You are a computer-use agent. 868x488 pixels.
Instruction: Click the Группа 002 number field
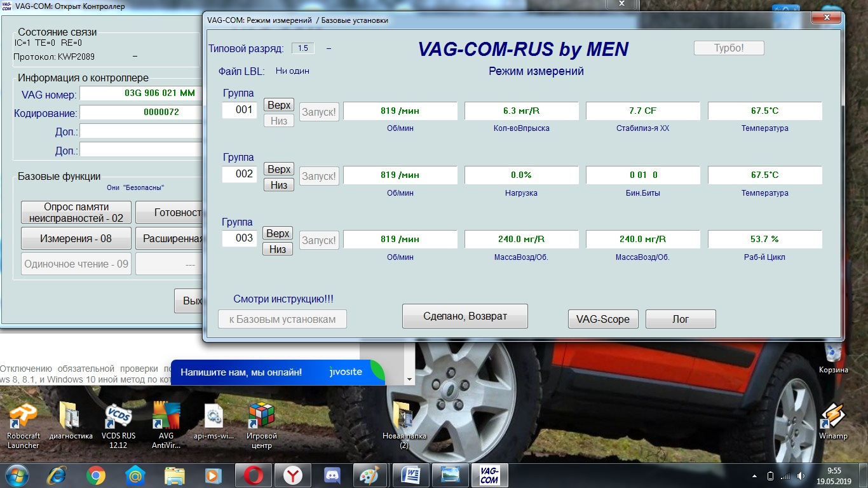[x=240, y=174]
